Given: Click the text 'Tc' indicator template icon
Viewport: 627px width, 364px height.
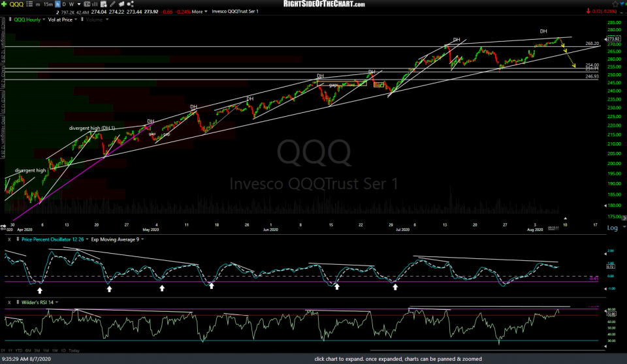Looking at the screenshot, I should point(87,5).
